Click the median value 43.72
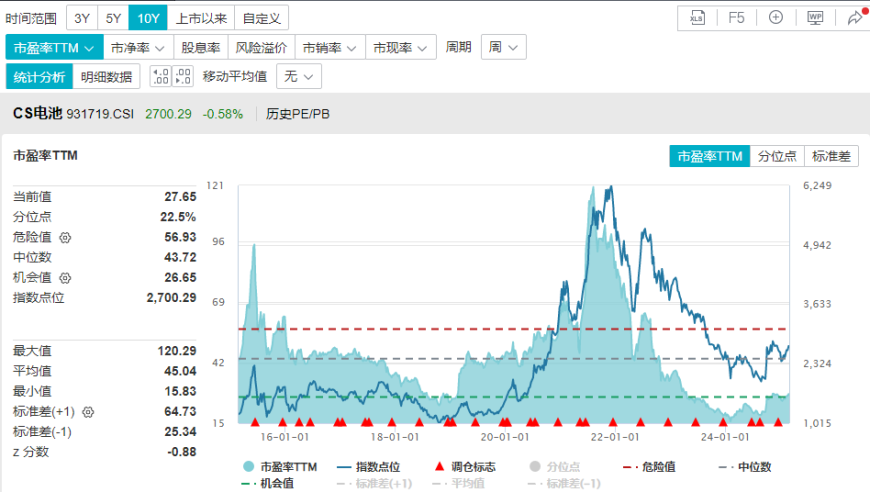870x492 pixels. tap(180, 257)
